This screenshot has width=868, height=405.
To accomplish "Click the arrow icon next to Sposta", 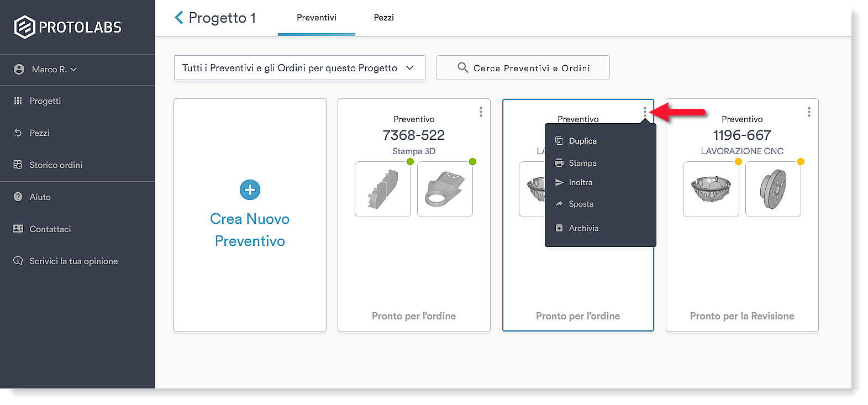I will [x=559, y=204].
